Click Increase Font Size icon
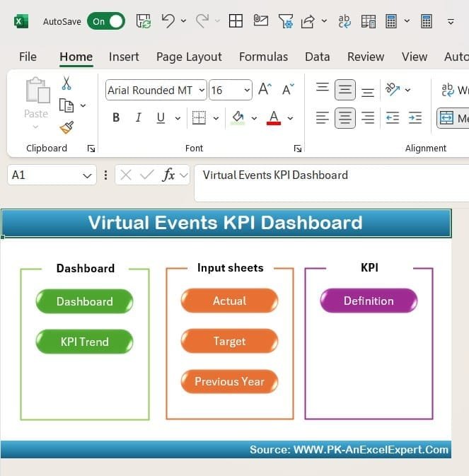 265,89
